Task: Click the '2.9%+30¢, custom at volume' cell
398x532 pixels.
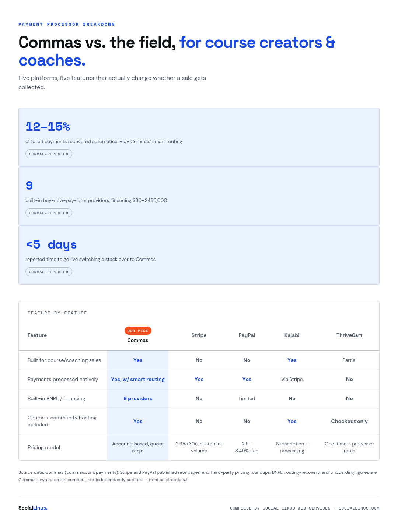Action: point(199,447)
